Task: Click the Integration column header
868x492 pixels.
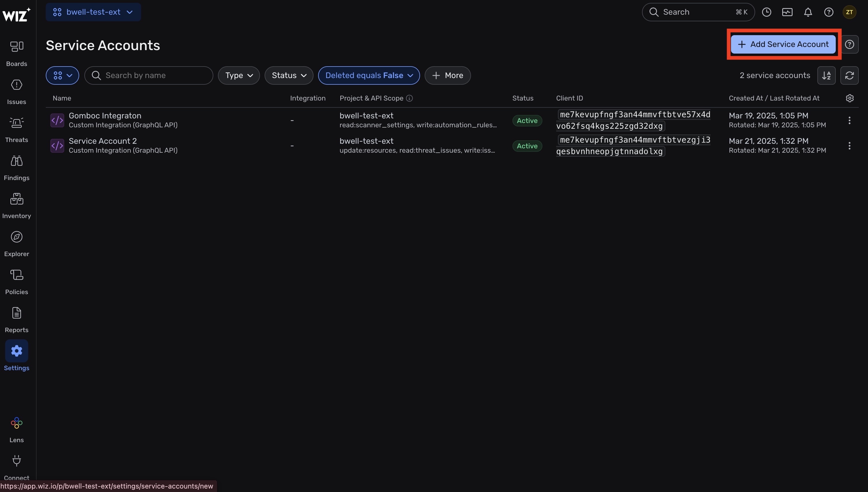Action: click(307, 98)
